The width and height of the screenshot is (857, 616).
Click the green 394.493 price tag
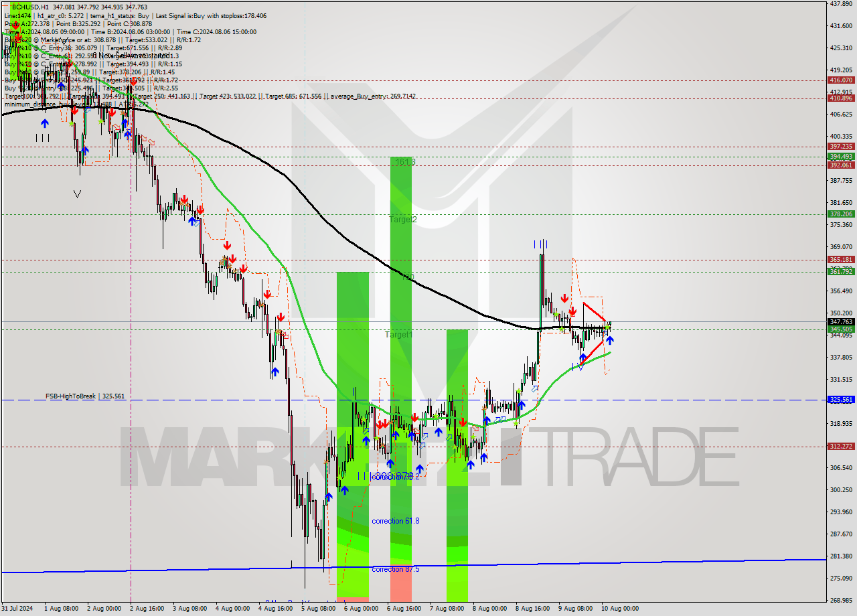point(841,157)
